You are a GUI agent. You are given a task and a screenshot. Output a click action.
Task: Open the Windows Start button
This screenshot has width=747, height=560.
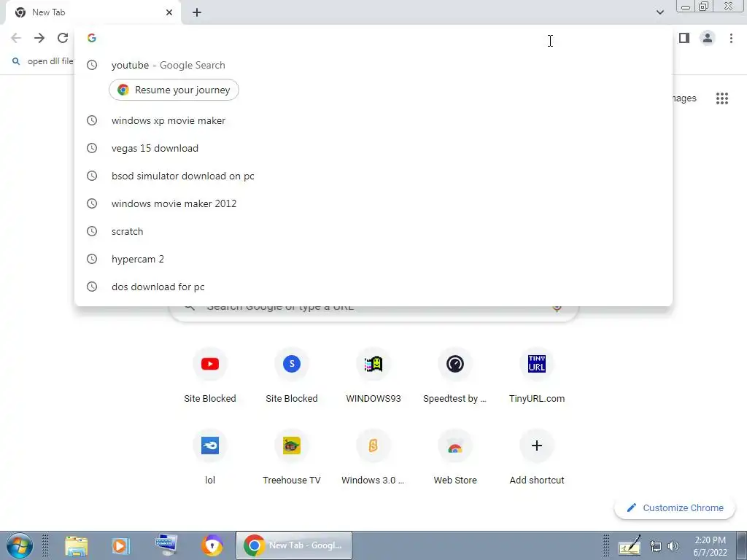pos(20,545)
